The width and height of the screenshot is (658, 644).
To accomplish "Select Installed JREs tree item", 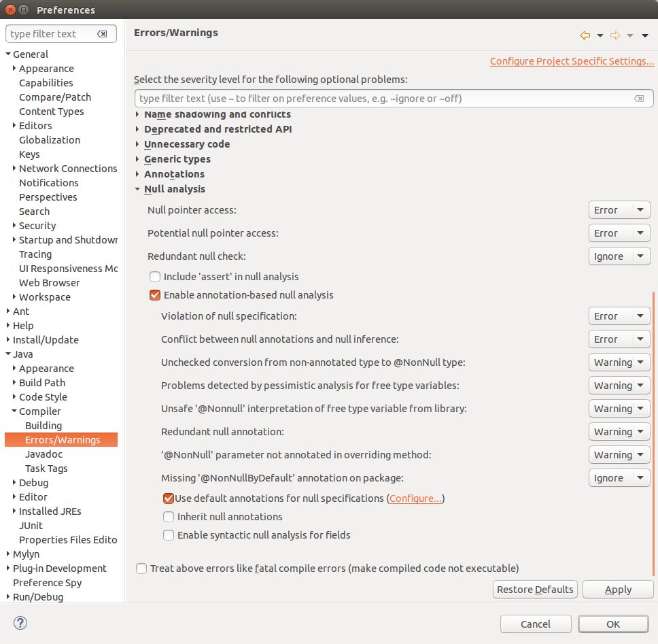I will (50, 511).
